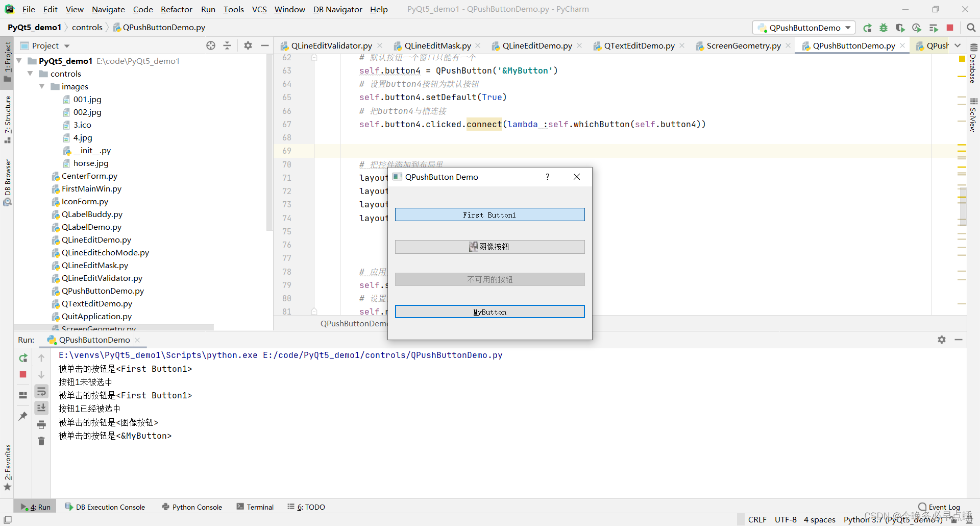Pin the Run tab with pin icon
The width and height of the screenshot is (980, 526).
click(x=23, y=416)
